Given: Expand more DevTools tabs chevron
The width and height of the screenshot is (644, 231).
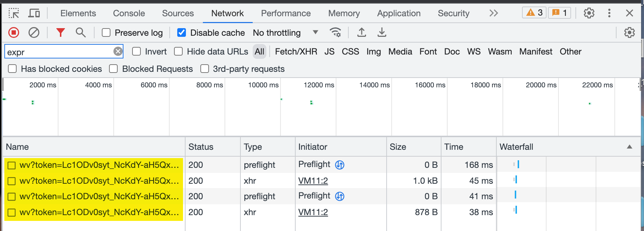Looking at the screenshot, I should [493, 13].
